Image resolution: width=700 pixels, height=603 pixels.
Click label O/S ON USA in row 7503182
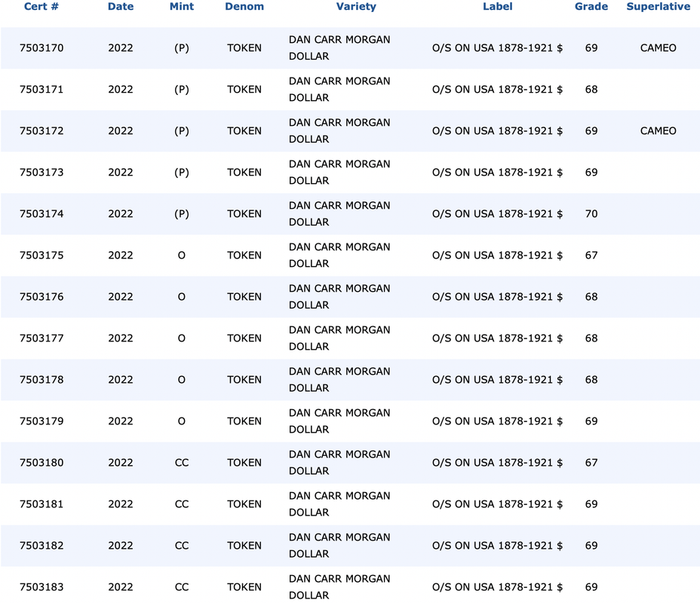coord(497,546)
